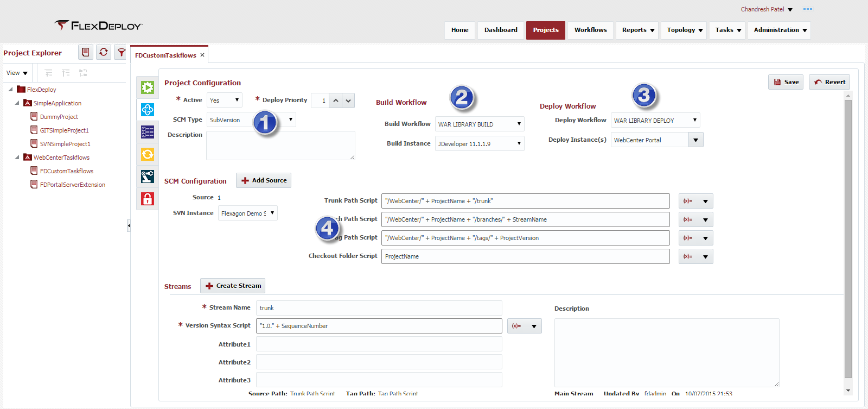Click the greyed first tree toolbar icon

[x=49, y=73]
